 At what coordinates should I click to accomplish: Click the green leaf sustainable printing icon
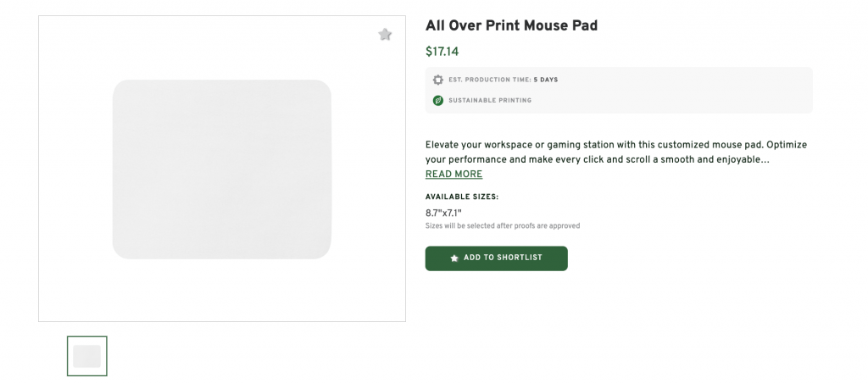pyautogui.click(x=438, y=101)
